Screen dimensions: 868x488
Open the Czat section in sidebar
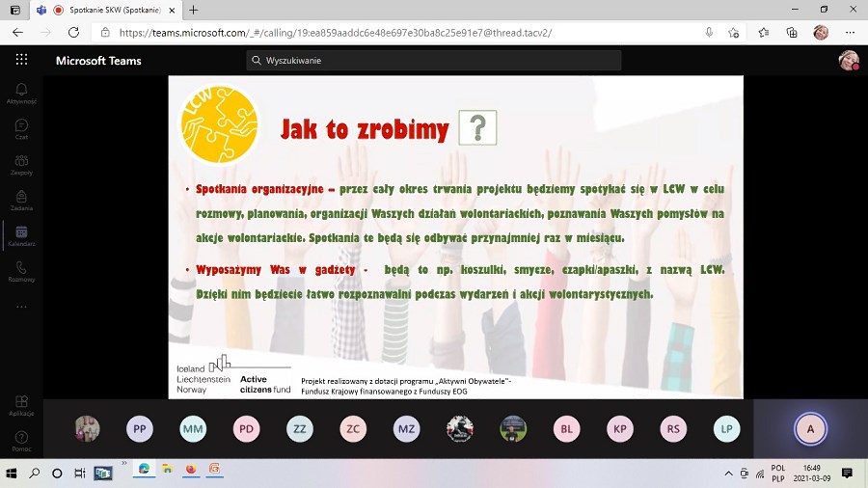(x=21, y=128)
